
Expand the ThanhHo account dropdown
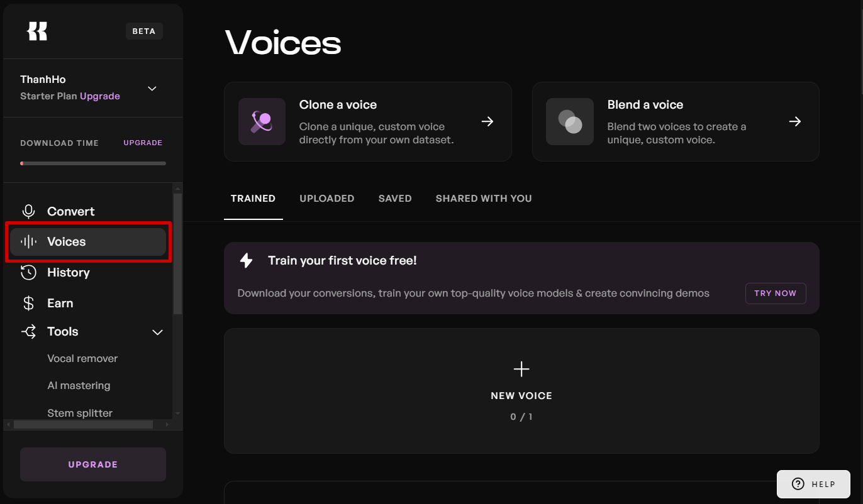click(152, 89)
